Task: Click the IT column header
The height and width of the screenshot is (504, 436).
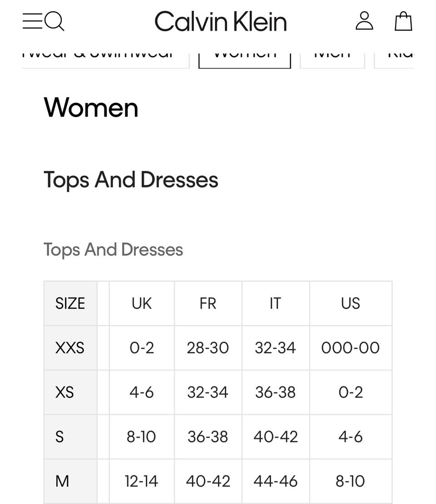Action: (x=275, y=303)
